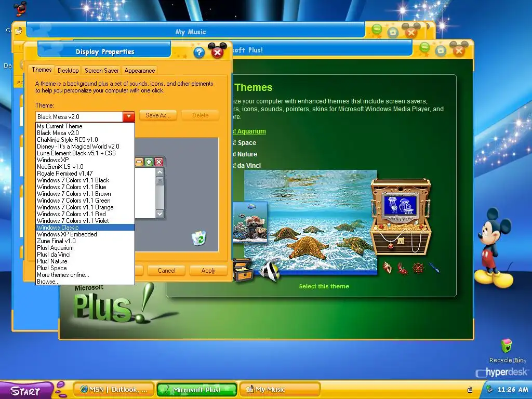The height and width of the screenshot is (399, 532).
Task: Pick NeoGeniX LS v1.0 theme
Action: tap(85, 167)
